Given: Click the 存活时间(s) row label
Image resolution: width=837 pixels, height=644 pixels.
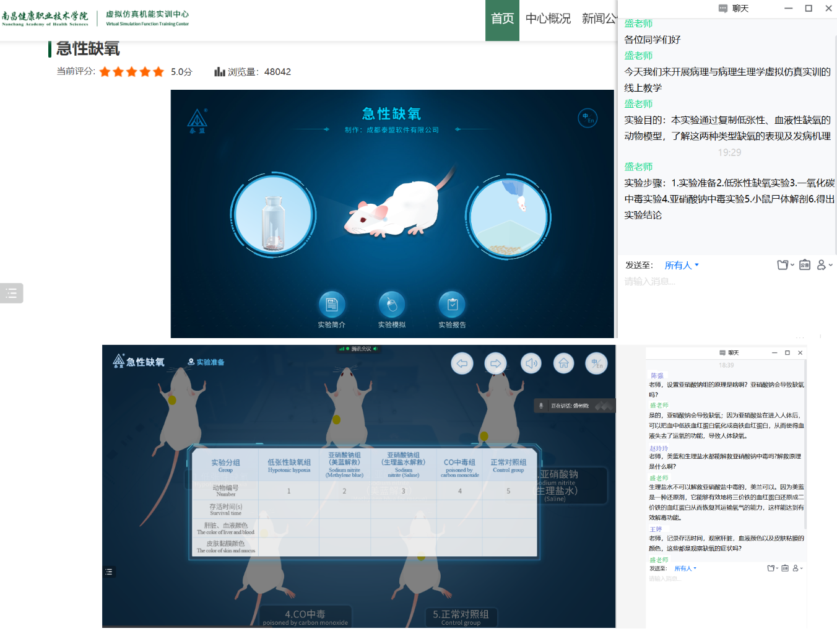Looking at the screenshot, I should pyautogui.click(x=225, y=510).
